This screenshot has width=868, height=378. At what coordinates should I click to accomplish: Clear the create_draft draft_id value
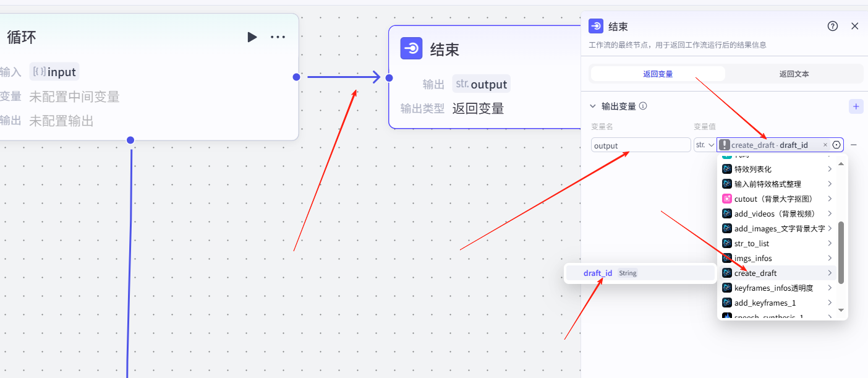coord(825,145)
